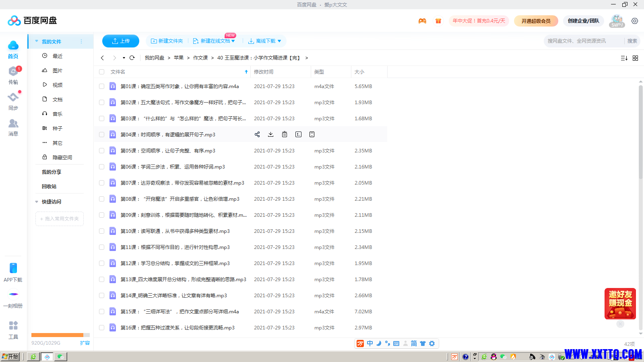644x362 pixels.
Task: Click the delete trash icon on 第04课 row
Action: (285, 134)
